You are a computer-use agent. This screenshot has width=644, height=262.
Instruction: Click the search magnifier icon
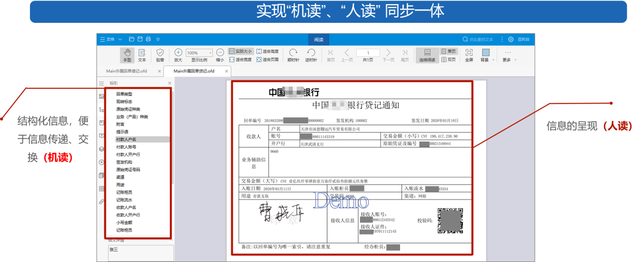[465, 39]
